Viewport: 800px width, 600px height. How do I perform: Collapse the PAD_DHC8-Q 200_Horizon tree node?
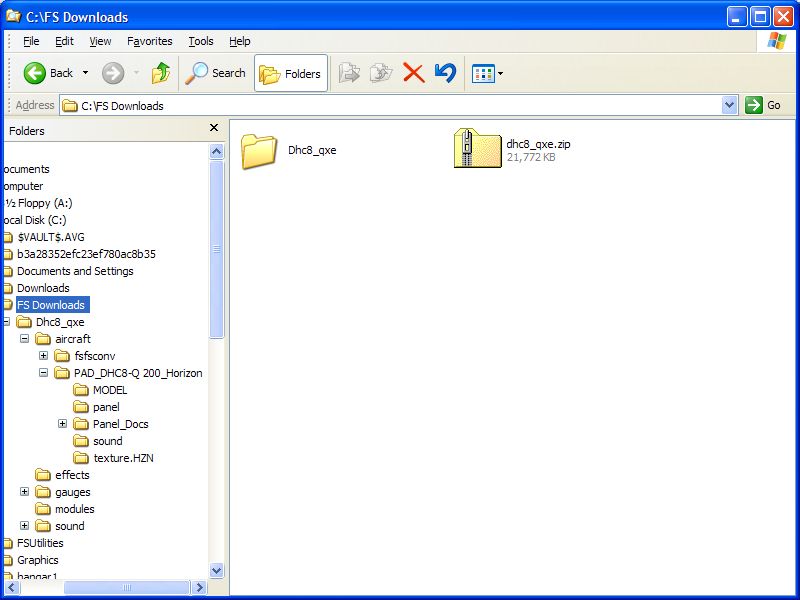44,373
